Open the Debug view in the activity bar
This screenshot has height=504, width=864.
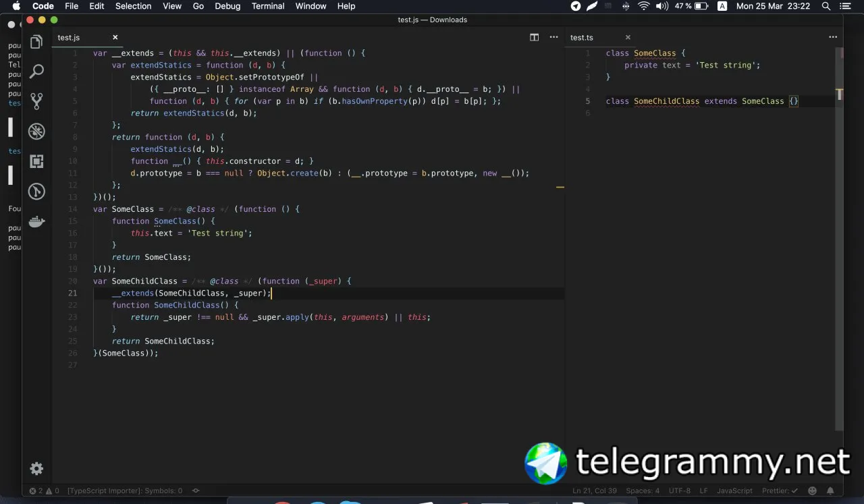click(x=36, y=131)
